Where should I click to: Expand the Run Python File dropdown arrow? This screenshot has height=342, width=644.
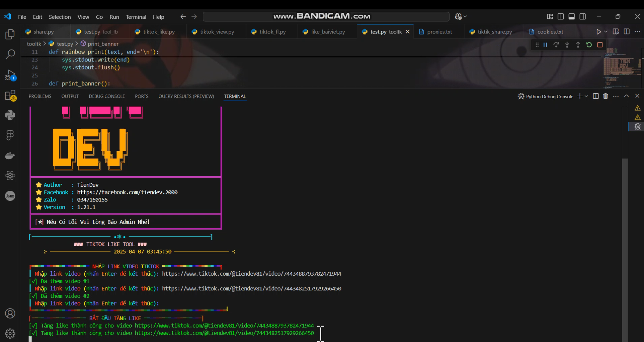coord(606,32)
